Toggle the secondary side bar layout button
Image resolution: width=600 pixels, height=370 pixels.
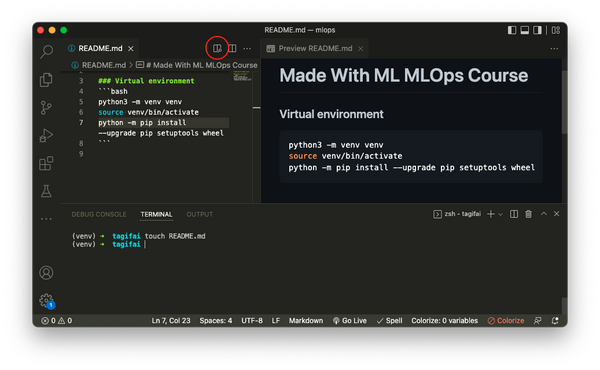(537, 30)
